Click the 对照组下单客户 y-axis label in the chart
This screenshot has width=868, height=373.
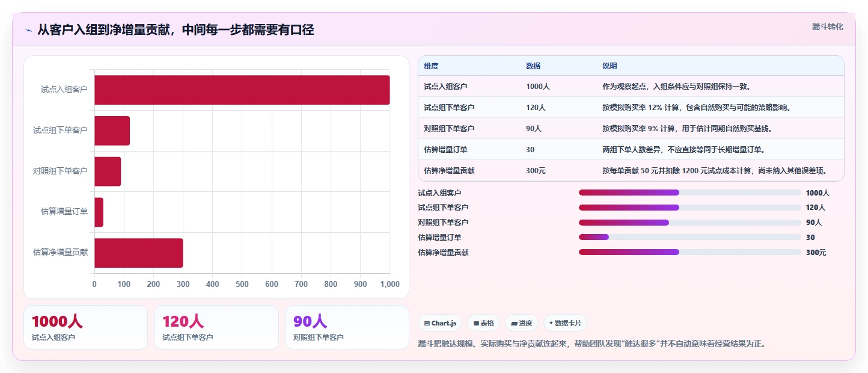pyautogui.click(x=60, y=171)
